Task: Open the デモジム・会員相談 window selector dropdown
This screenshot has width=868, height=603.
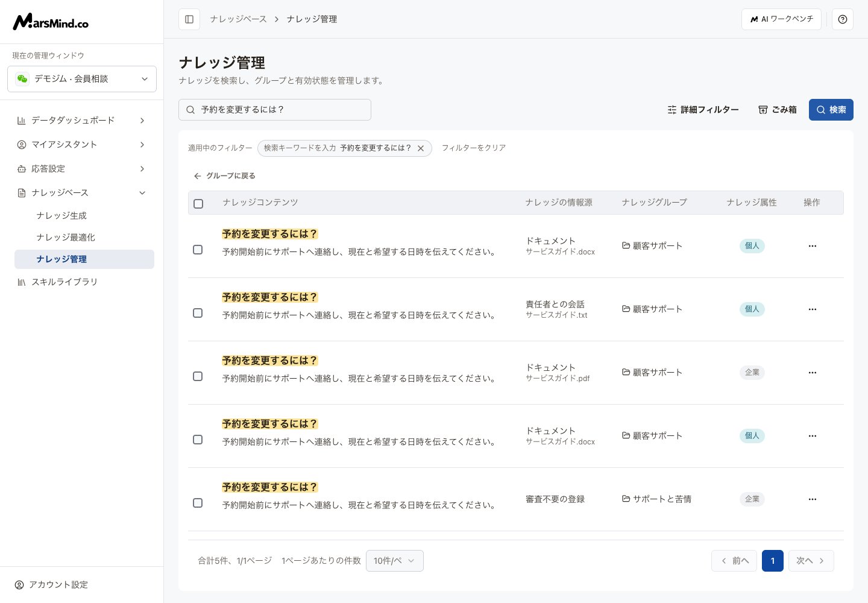Action: 82,79
